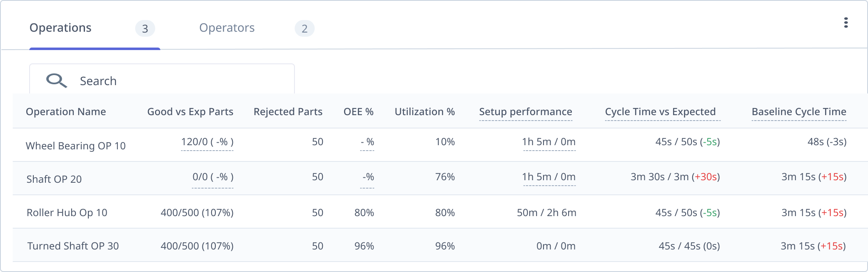Click the Operators count badge 2

coord(304,28)
